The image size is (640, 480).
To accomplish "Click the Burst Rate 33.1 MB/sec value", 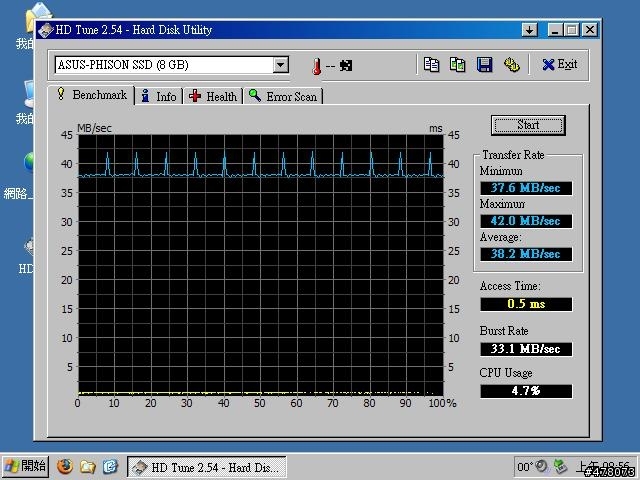I will coord(526,349).
